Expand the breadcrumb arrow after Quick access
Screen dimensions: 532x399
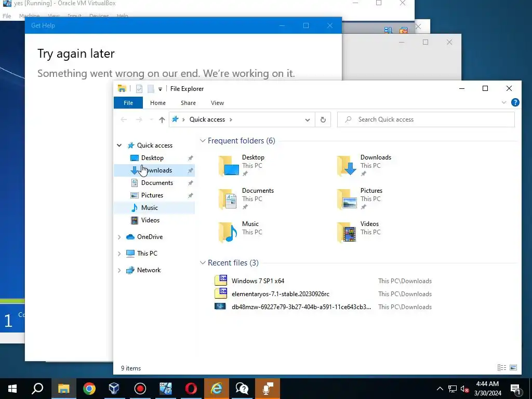click(231, 119)
